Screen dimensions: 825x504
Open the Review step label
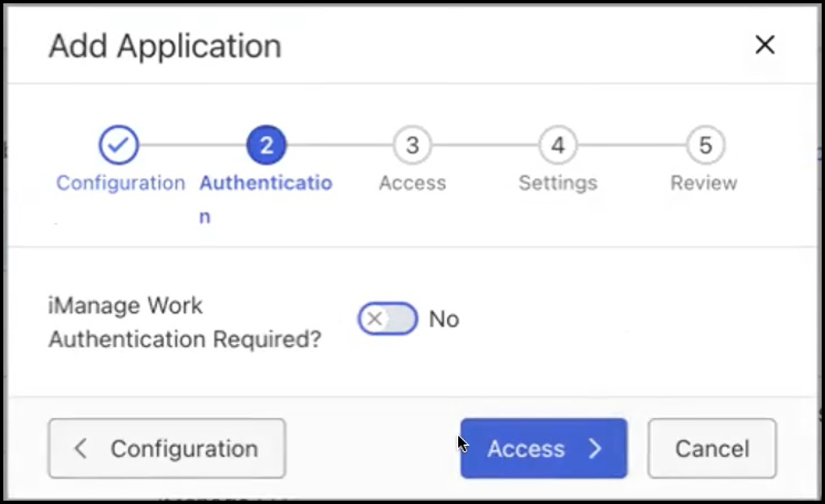pyautogui.click(x=704, y=183)
